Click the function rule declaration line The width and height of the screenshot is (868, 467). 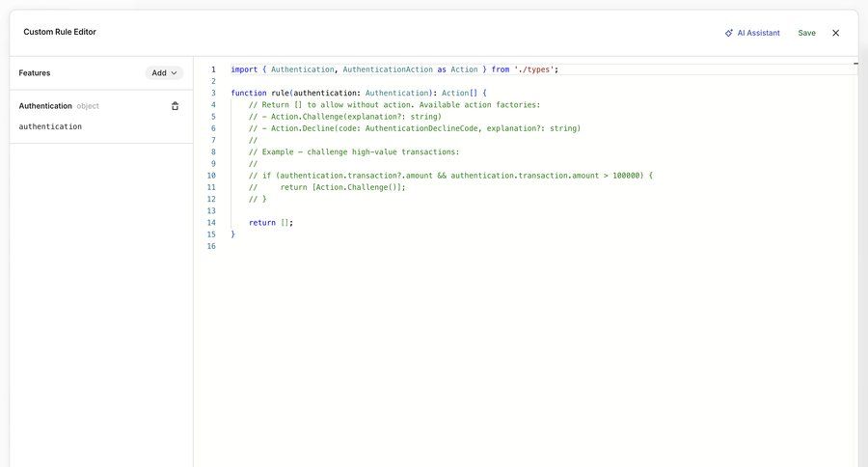click(359, 93)
